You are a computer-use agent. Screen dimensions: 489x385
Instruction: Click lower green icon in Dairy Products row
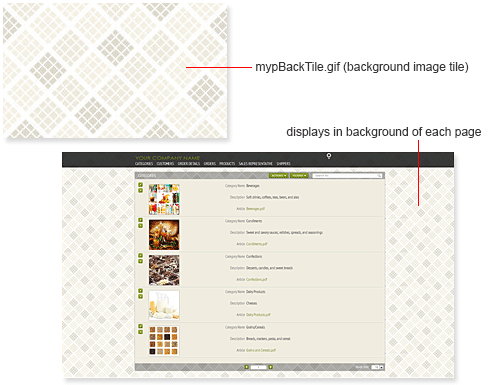pyautogui.click(x=140, y=297)
